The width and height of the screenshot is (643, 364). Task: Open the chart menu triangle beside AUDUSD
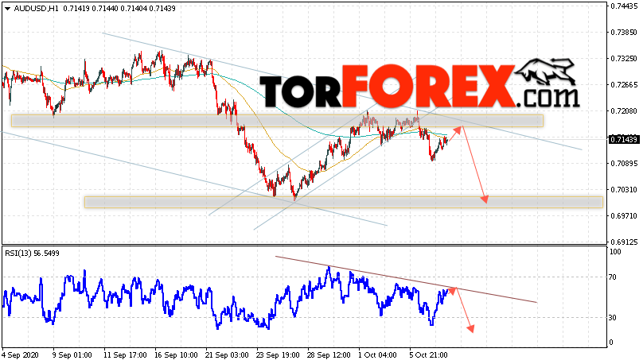[7, 9]
